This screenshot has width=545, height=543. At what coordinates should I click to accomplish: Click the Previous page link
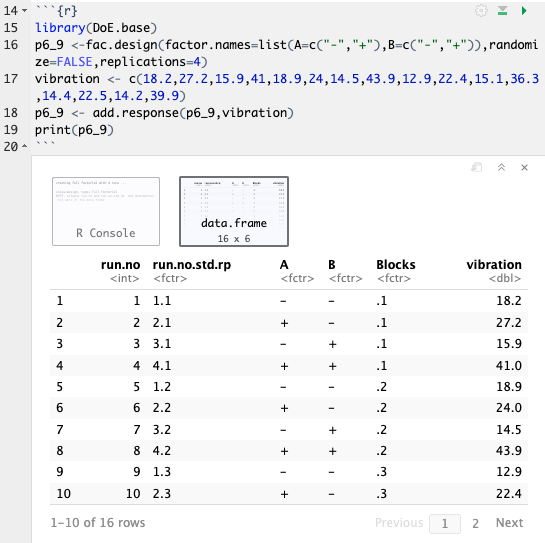click(x=399, y=523)
